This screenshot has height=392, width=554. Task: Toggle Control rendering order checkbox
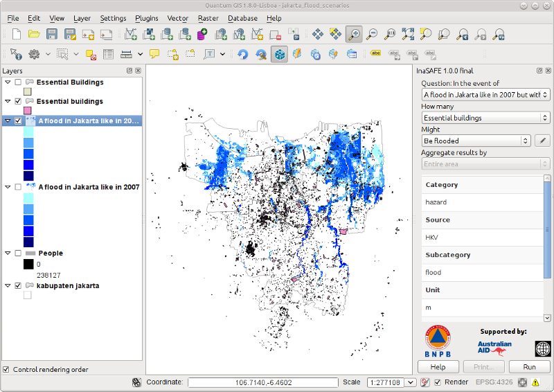pyautogui.click(x=6, y=369)
